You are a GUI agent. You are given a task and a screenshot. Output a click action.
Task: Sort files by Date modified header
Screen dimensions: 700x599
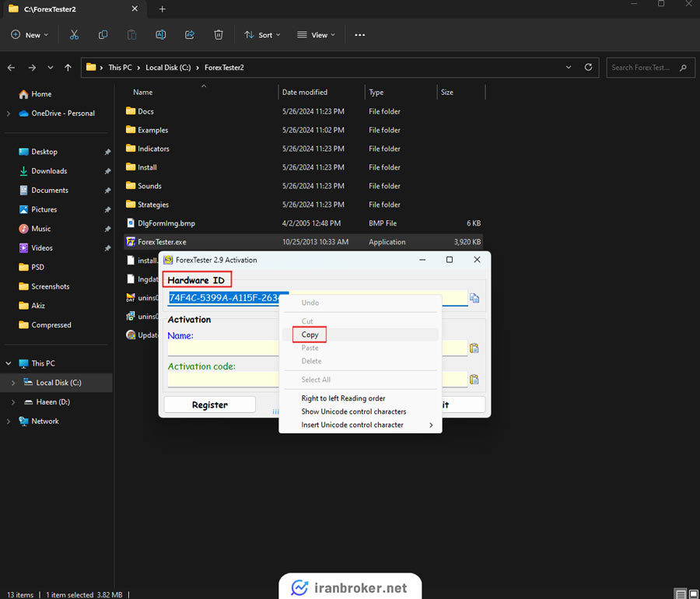pyautogui.click(x=304, y=93)
